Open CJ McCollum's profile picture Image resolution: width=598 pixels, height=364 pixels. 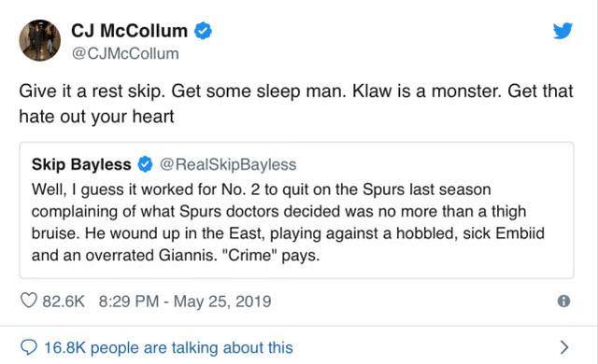pos(39,40)
